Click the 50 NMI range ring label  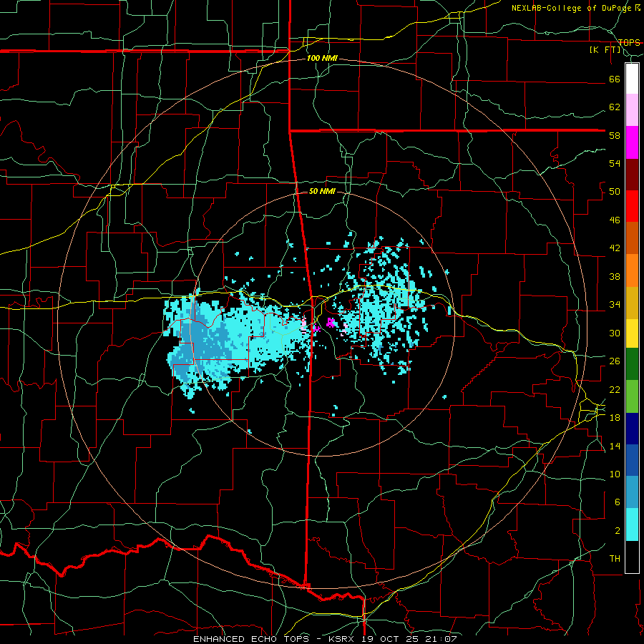click(x=322, y=191)
